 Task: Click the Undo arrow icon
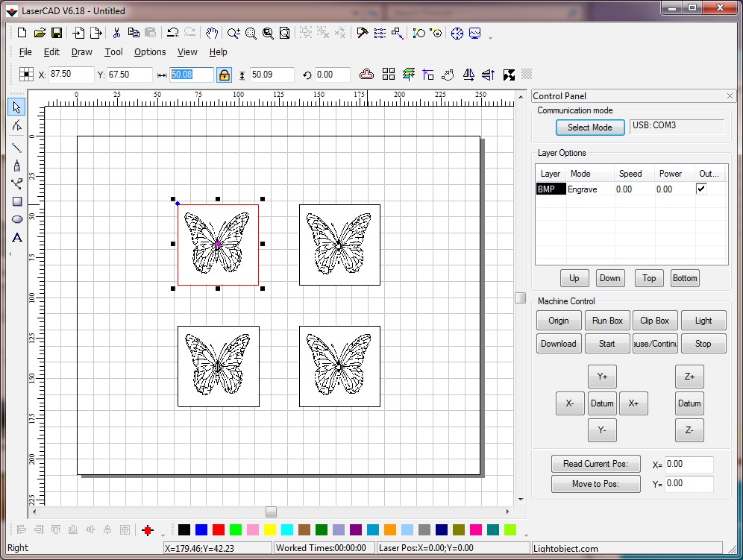172,33
